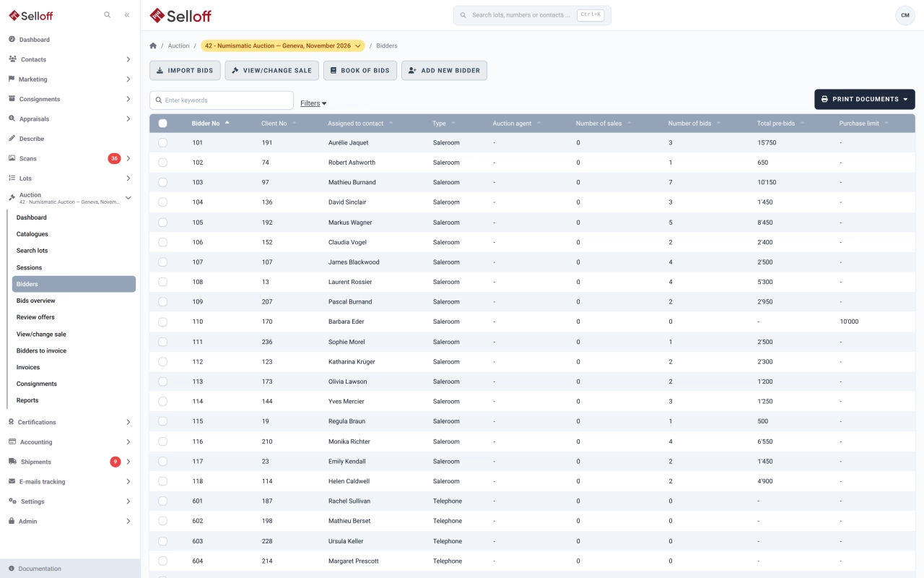The image size is (924, 578).
Task: Open Bidders to invoice menu item
Action: tap(41, 350)
